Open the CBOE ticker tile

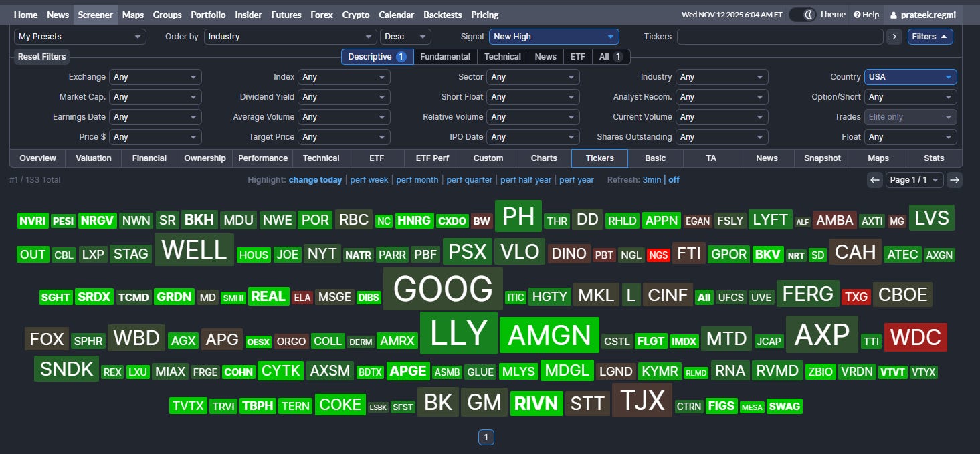(x=902, y=295)
